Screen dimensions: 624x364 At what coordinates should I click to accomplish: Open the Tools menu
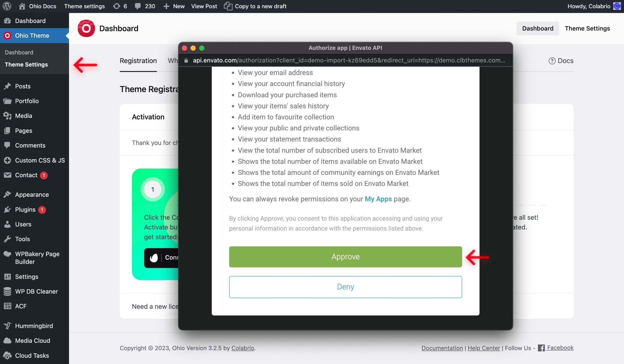[34, 239]
